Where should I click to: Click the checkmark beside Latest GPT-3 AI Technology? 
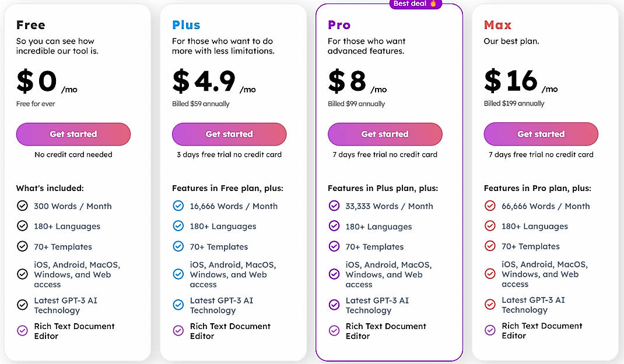(22, 305)
